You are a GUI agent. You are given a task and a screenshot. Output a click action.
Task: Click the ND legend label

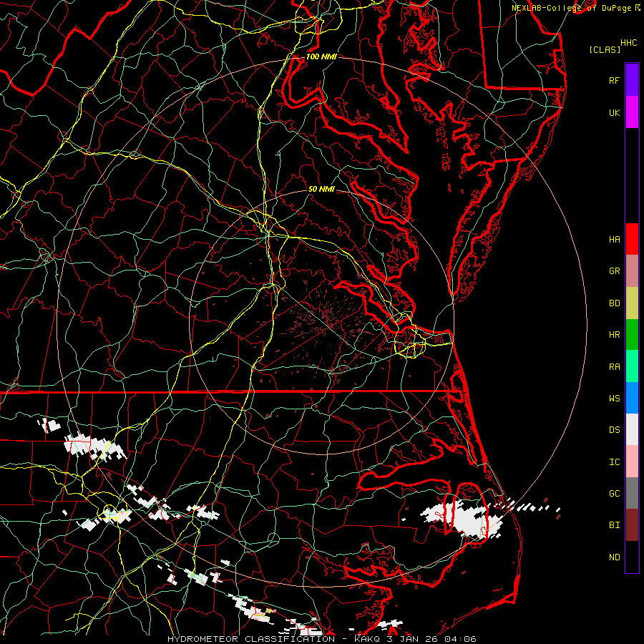coord(614,557)
